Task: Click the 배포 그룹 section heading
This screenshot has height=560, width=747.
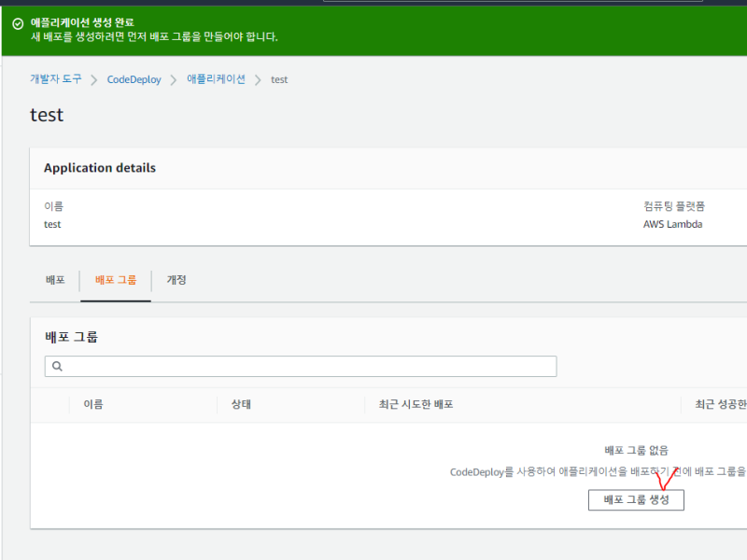Action: click(72, 337)
